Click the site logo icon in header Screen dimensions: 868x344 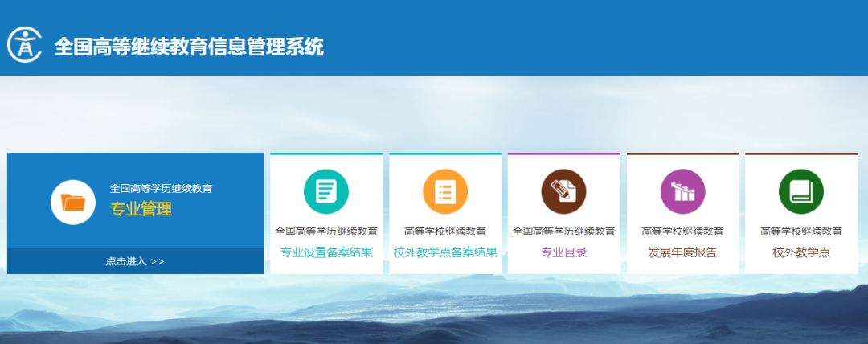[24, 45]
